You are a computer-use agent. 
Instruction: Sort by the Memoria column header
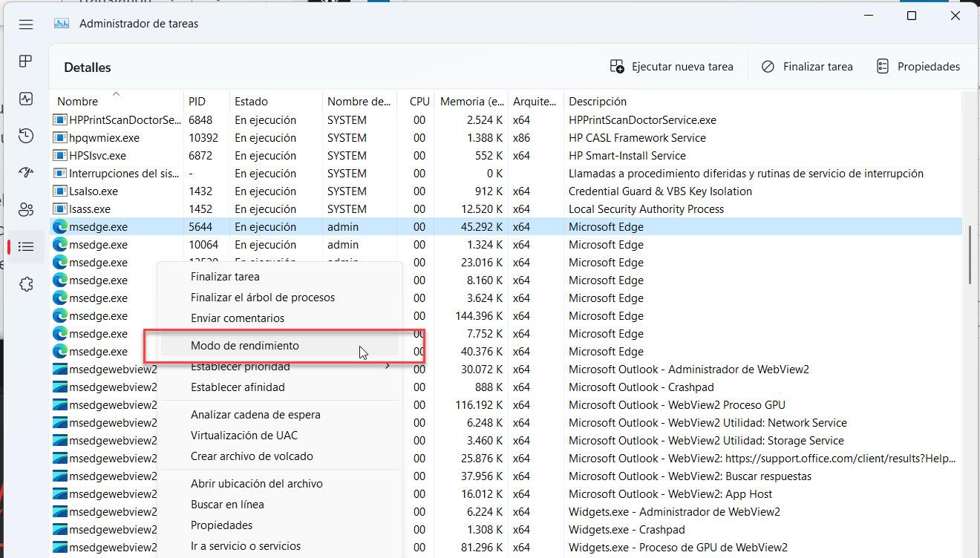(x=471, y=101)
